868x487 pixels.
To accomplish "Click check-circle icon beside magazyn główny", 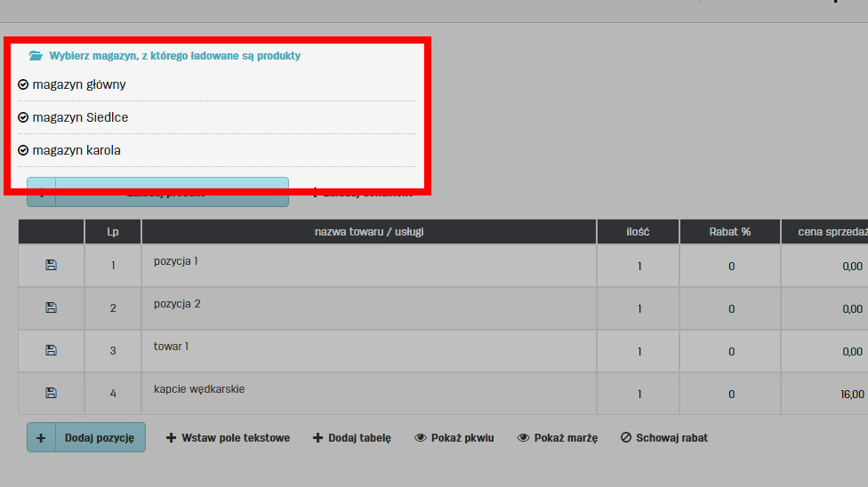I will point(23,84).
